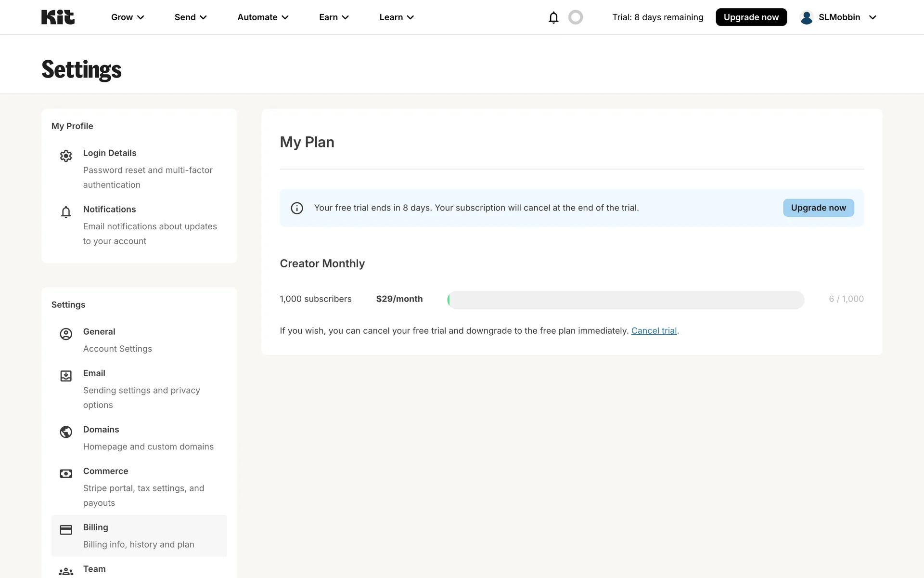Click the Email inbox icon

pyautogui.click(x=66, y=376)
